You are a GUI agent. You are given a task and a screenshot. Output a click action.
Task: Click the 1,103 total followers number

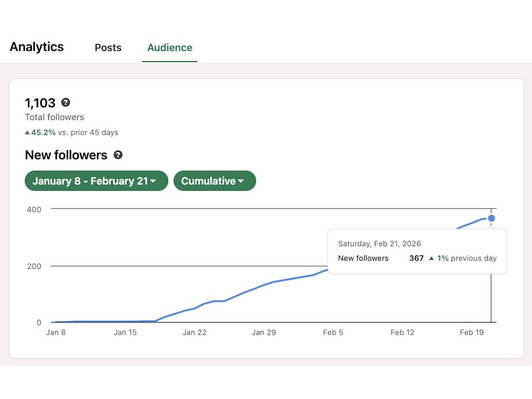pos(40,103)
